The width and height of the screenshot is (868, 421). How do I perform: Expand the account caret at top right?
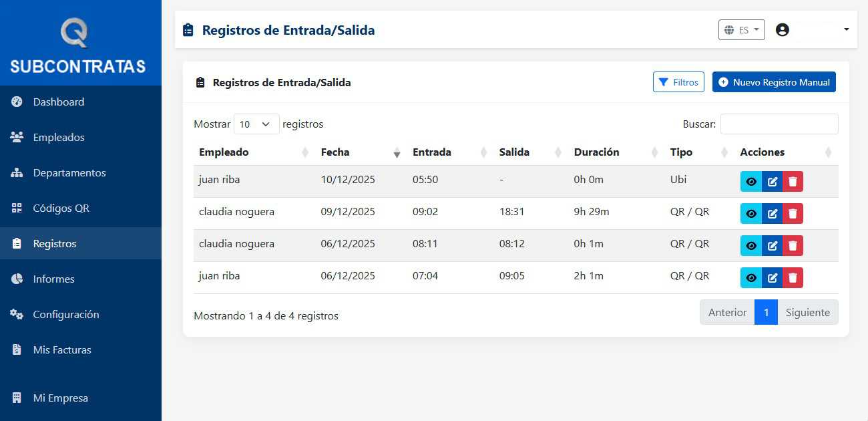coord(846,29)
